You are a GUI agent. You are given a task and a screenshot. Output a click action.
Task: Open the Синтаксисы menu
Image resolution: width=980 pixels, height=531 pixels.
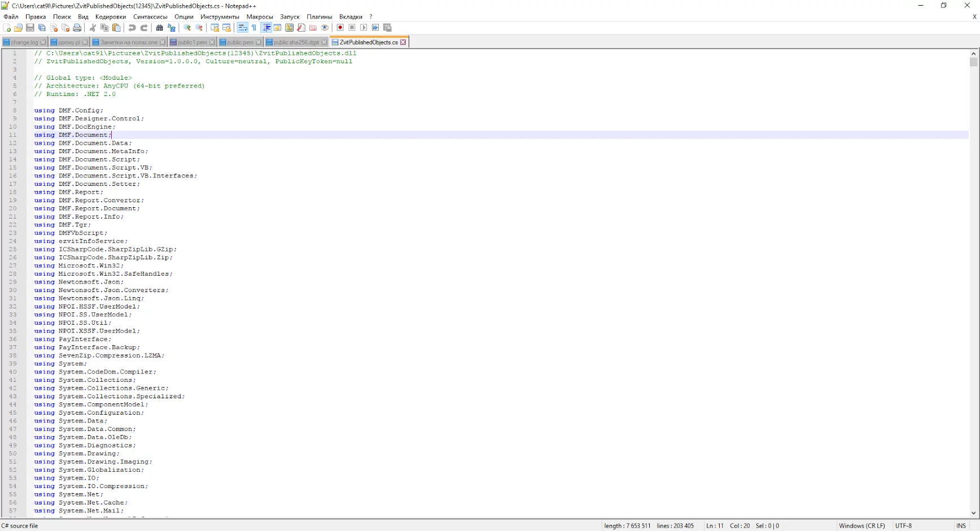[x=150, y=17]
